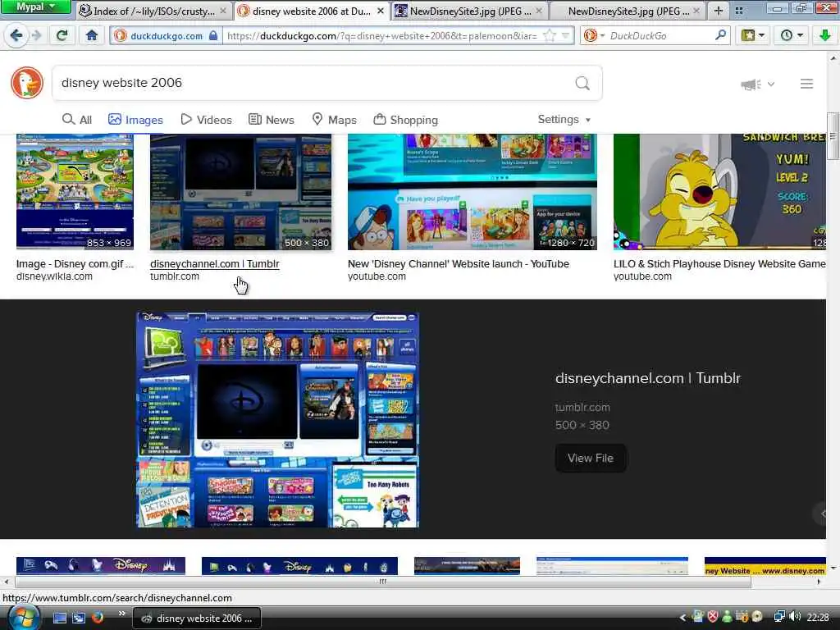
Task: Click the horizontal scrollbar thumb
Action: tap(383, 582)
